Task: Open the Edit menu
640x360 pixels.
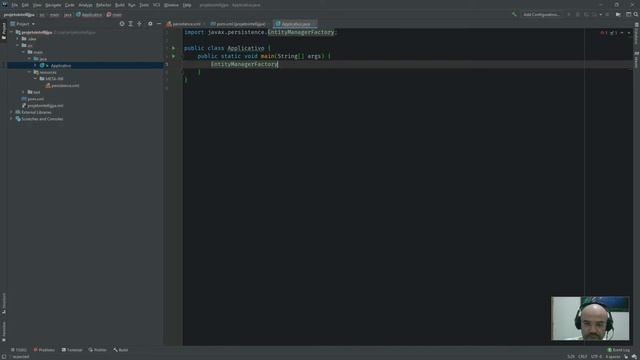Action: tap(25, 5)
